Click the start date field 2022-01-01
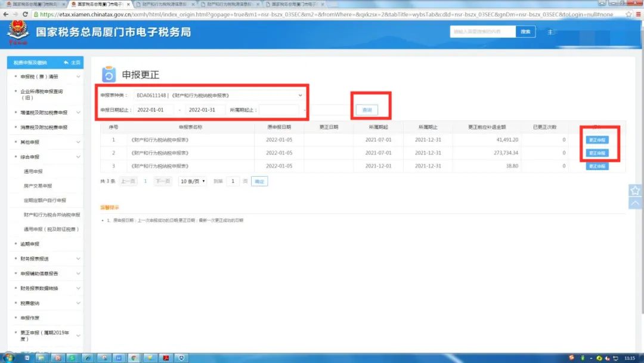The image size is (644, 363). coord(154,110)
